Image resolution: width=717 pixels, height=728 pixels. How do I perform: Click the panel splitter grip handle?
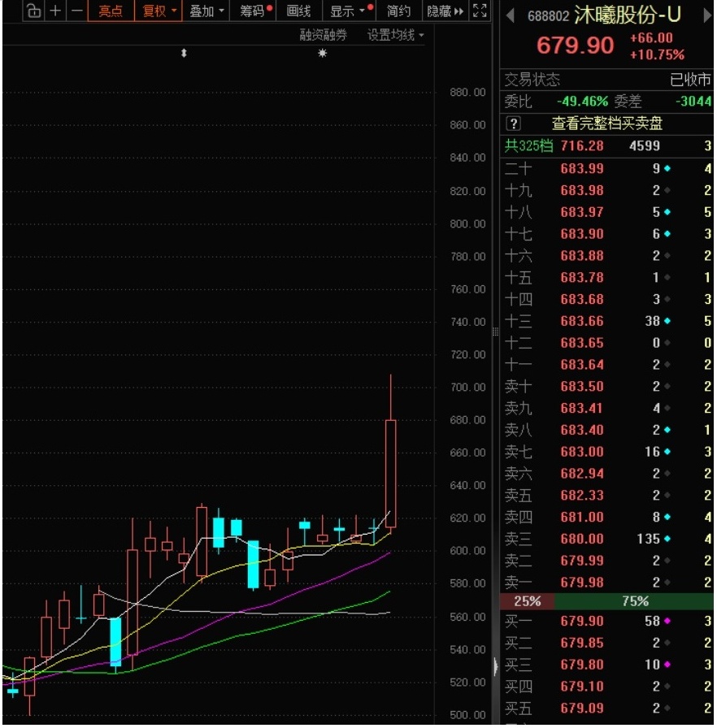point(496,331)
